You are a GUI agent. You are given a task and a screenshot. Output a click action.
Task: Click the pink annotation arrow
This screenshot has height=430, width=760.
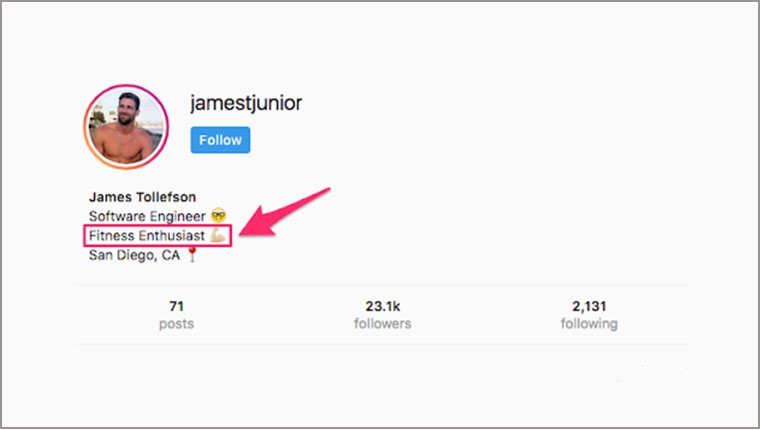click(285, 212)
